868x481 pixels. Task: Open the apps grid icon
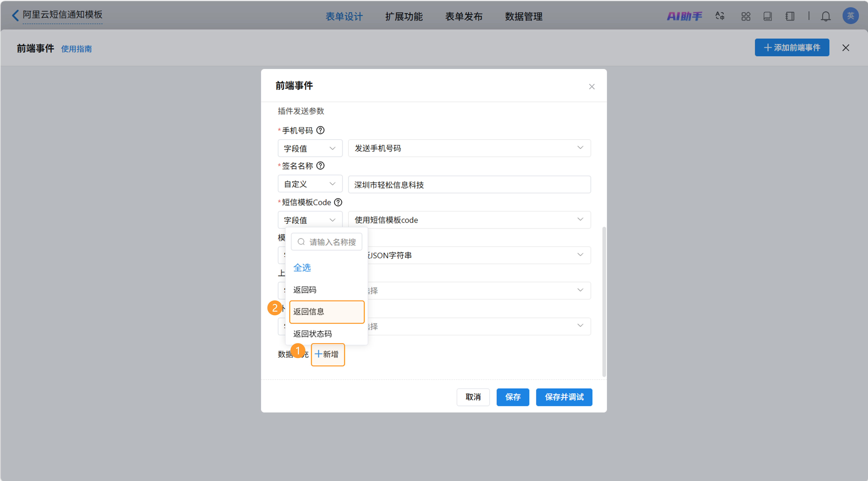coord(746,16)
